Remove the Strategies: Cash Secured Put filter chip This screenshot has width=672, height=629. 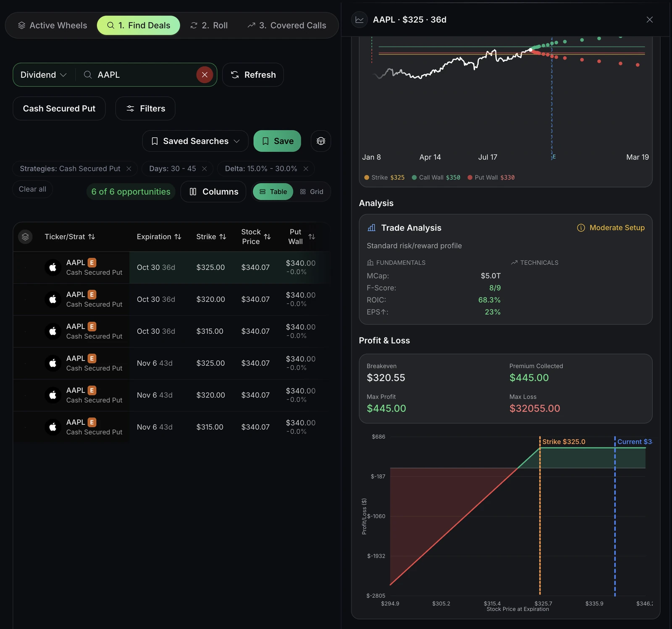pos(129,168)
